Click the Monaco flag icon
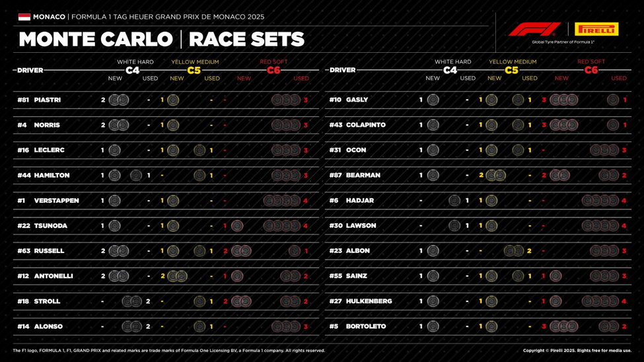644x362 pixels. 24,16
